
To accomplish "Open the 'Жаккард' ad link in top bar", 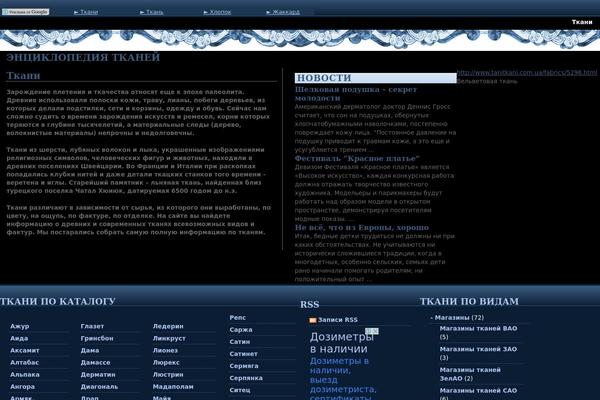I will click(283, 12).
